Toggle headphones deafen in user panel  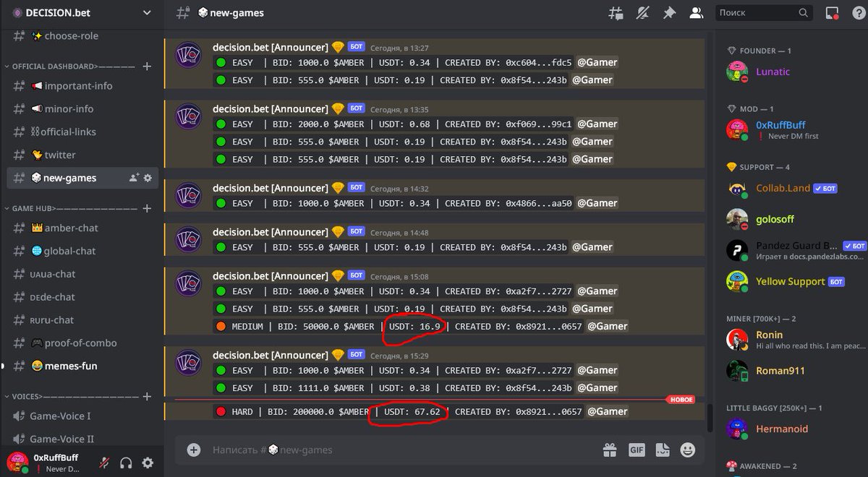coord(126,463)
